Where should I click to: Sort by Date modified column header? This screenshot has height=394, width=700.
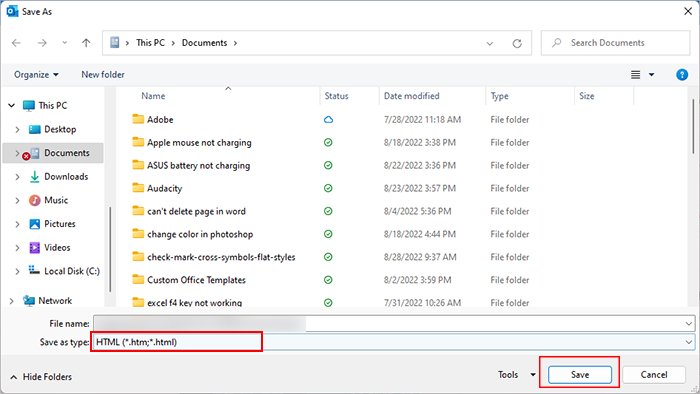[x=411, y=96]
